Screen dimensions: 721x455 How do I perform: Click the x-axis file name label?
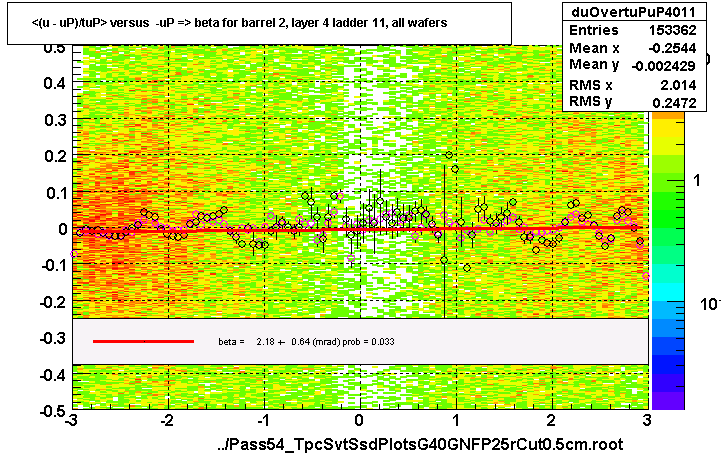pyautogui.click(x=420, y=444)
